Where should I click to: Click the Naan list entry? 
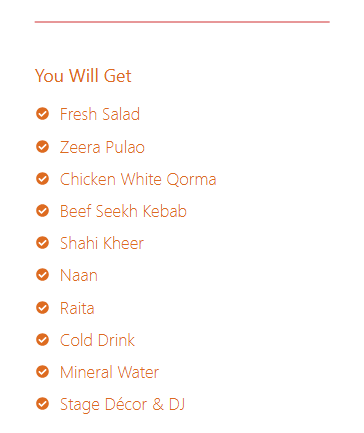tap(79, 276)
